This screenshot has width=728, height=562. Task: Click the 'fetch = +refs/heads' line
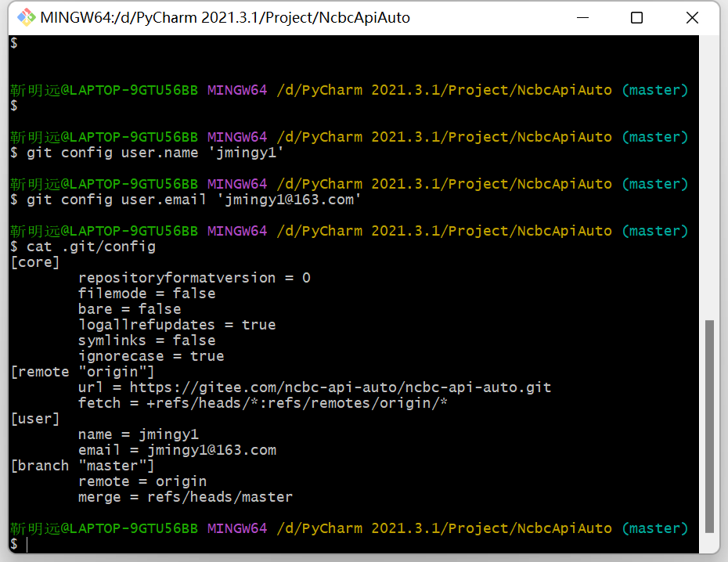click(x=263, y=403)
